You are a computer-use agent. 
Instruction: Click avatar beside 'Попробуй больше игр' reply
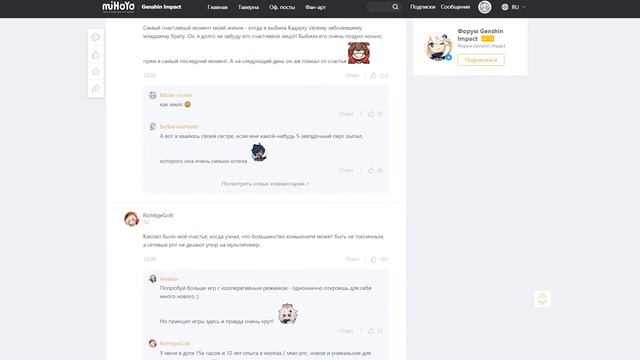(153, 279)
